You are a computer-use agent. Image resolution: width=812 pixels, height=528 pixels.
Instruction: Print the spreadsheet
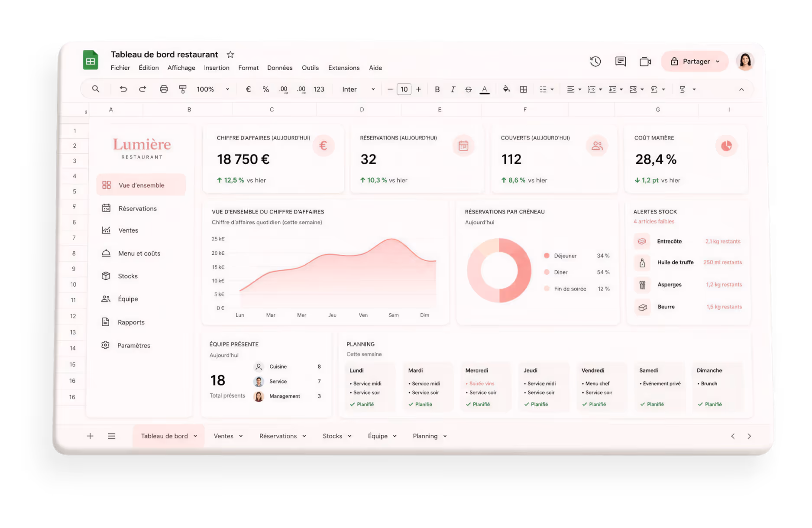pos(163,89)
